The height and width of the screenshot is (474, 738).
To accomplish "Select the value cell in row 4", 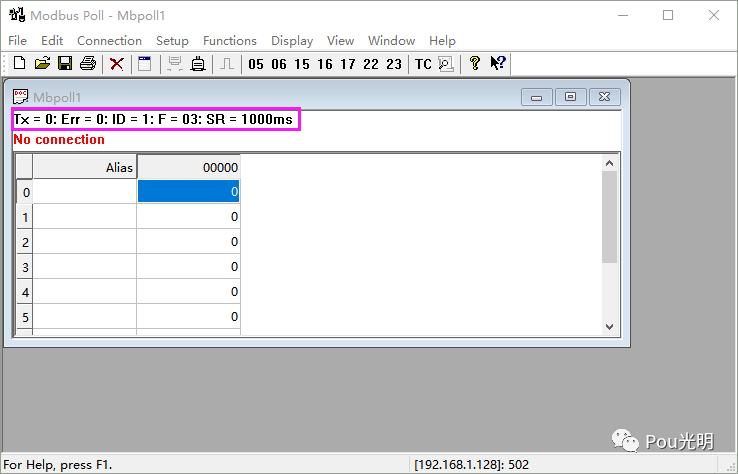I will tap(189, 291).
